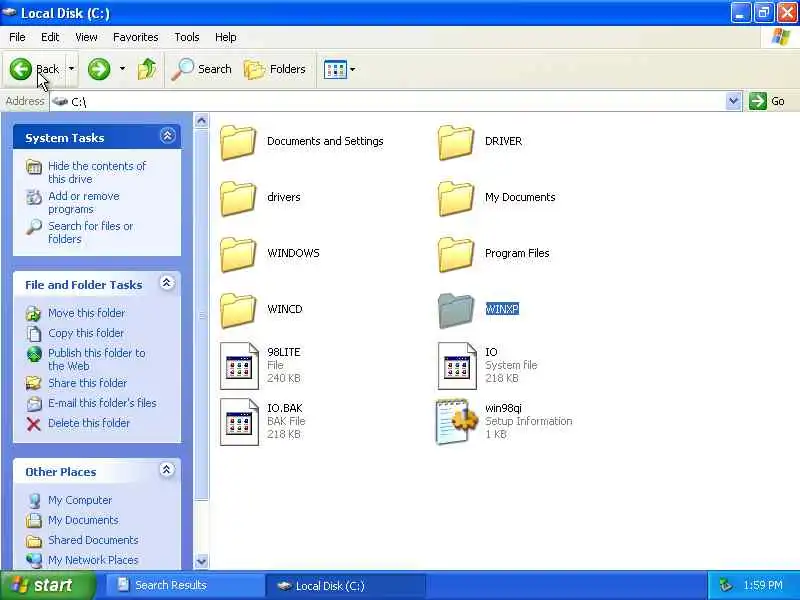Click Publish this folder to the Web
800x600 pixels.
[x=96, y=359]
